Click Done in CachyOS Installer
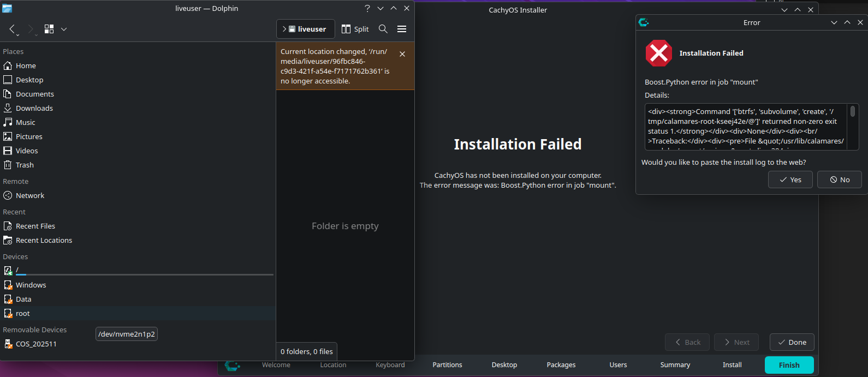The image size is (868, 377). (x=792, y=342)
